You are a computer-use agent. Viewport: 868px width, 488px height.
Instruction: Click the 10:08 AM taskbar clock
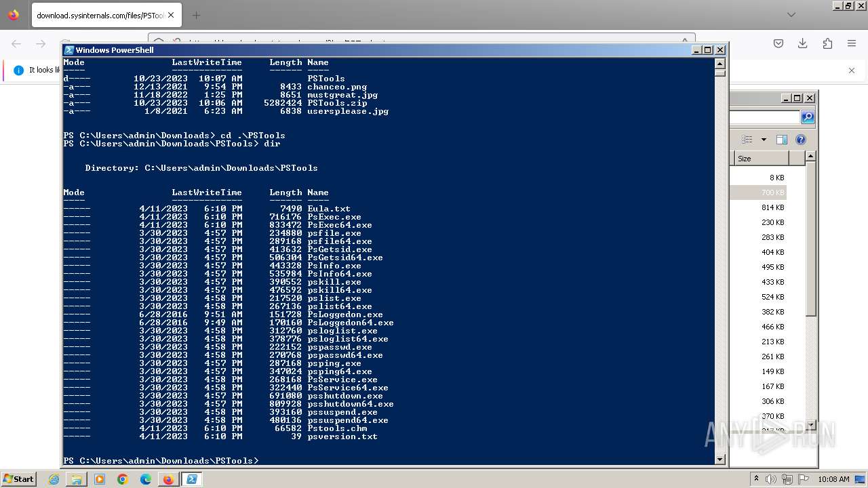pos(833,479)
